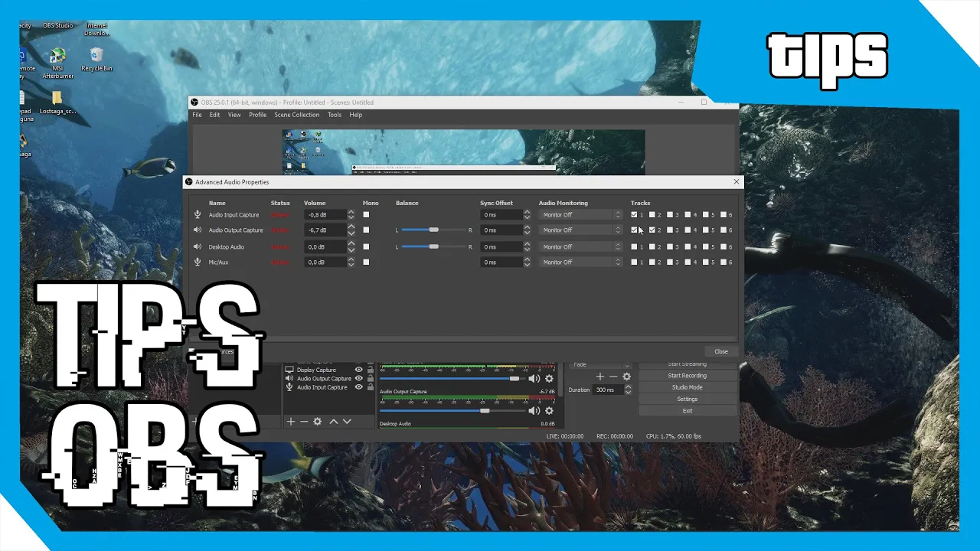Viewport: 980px width, 551px height.
Task: Remove selected source with the minus icon
Action: tap(304, 422)
